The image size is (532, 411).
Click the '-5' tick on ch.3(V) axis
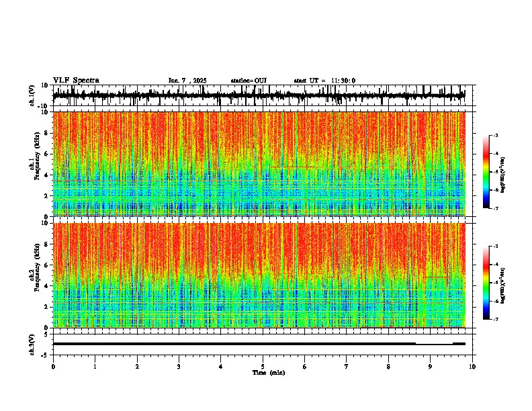(45, 355)
